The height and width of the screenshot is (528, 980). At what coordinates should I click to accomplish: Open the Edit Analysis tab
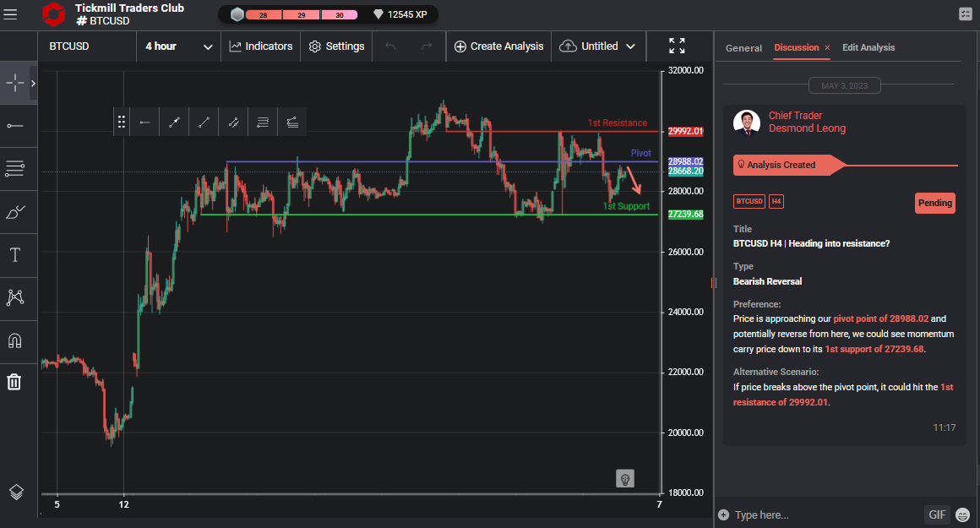[x=868, y=47]
